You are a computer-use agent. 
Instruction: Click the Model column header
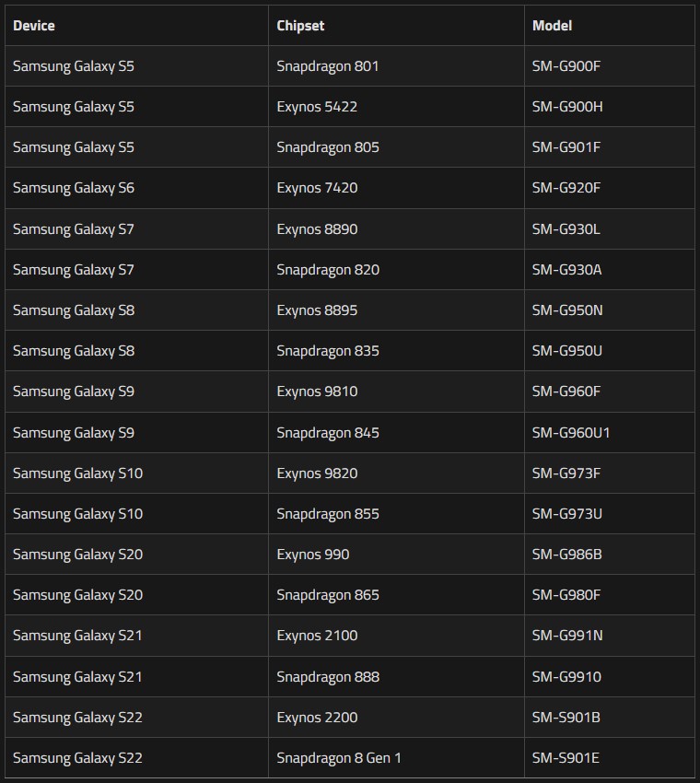tap(552, 26)
